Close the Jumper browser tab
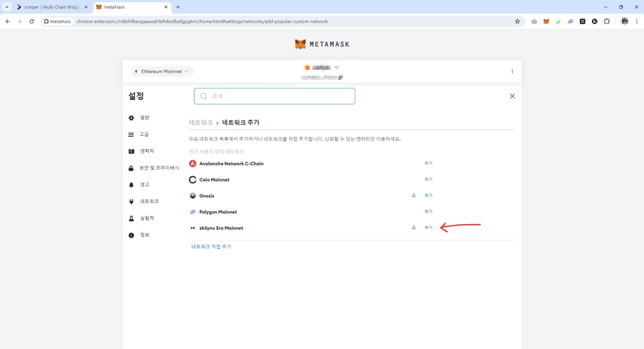 86,7
